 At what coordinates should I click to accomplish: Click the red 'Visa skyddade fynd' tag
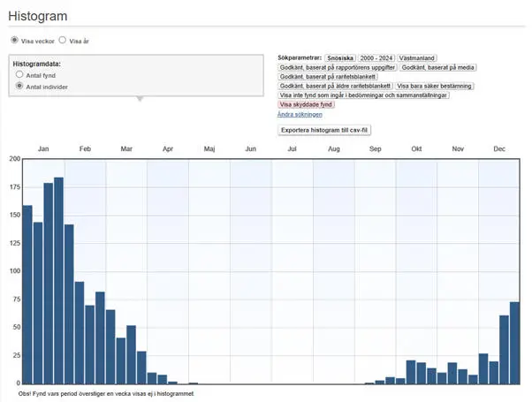click(306, 104)
